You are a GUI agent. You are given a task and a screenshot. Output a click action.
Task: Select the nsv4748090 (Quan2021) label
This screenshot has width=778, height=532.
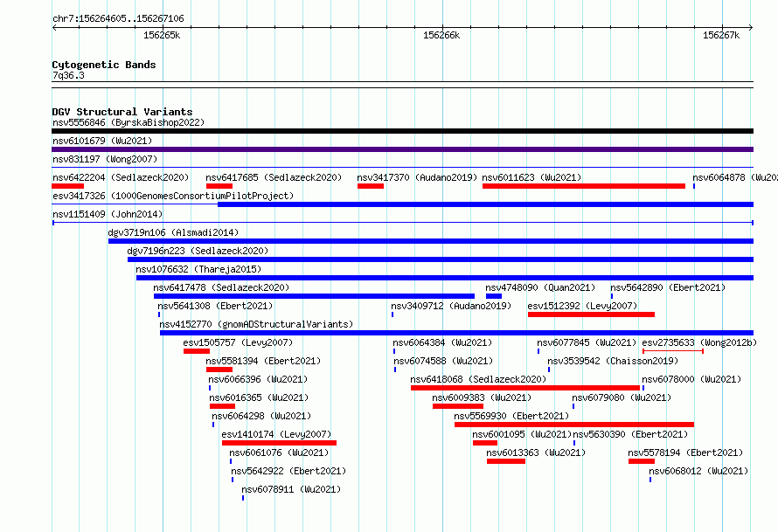pyautogui.click(x=540, y=287)
